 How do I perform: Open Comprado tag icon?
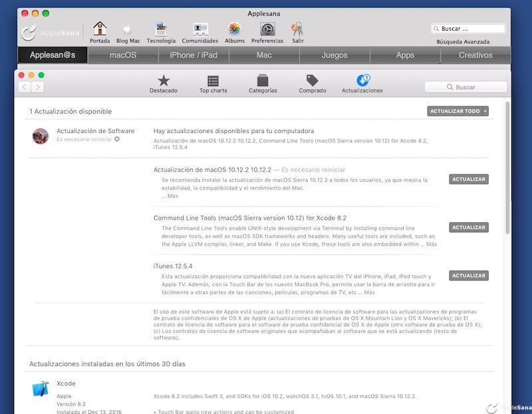tap(312, 81)
